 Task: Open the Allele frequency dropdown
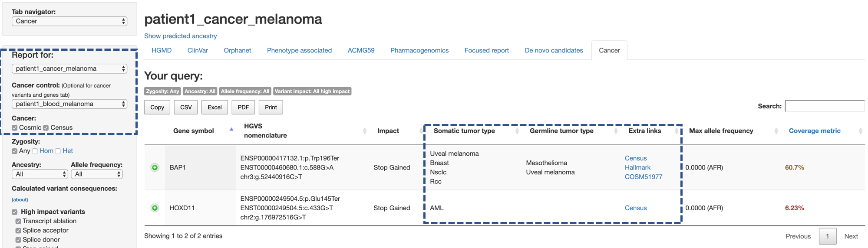[x=97, y=174]
